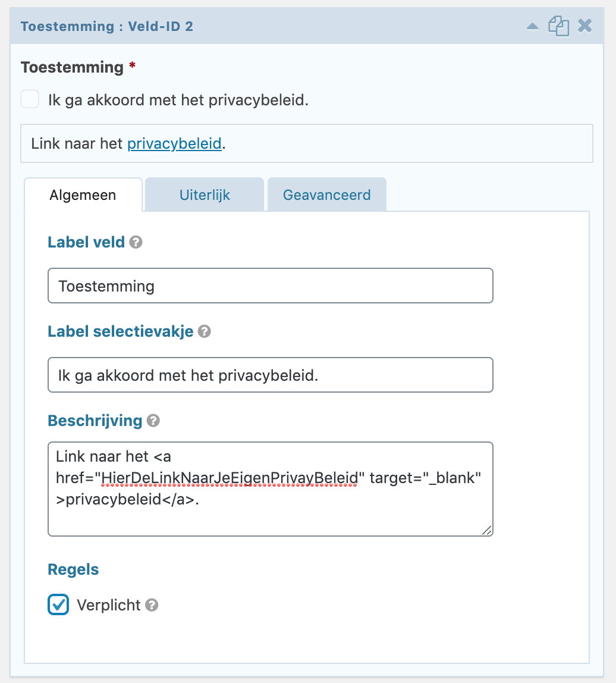Image resolution: width=616 pixels, height=683 pixels.
Task: Duplicate this field with the copy icon
Action: click(x=558, y=26)
